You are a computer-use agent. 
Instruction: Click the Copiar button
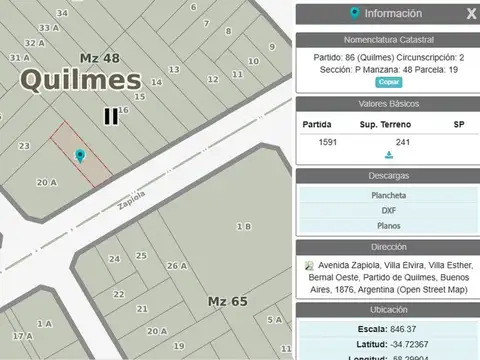pyautogui.click(x=389, y=82)
